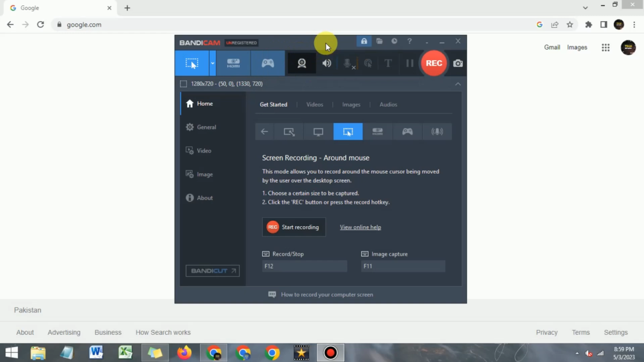This screenshot has width=644, height=362.
Task: Toggle the text overlay T icon
Action: coord(388,63)
